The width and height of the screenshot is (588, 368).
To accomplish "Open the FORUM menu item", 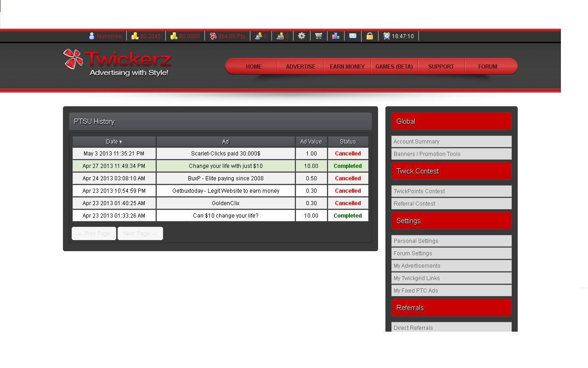I will coord(488,66).
